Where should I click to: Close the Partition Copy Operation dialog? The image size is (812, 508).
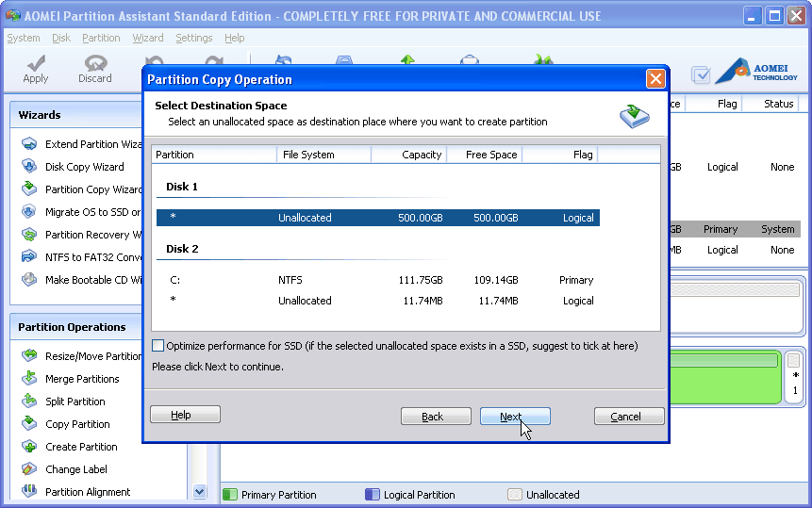coord(655,79)
